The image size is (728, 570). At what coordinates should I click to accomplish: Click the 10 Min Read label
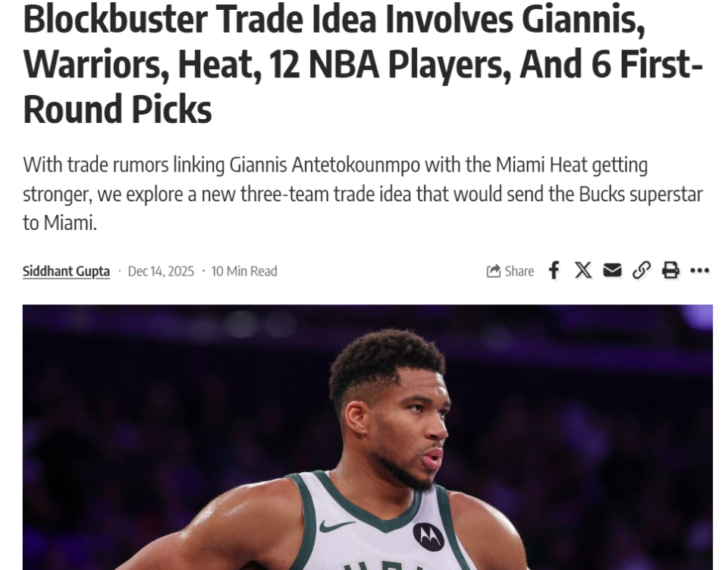[243, 271]
